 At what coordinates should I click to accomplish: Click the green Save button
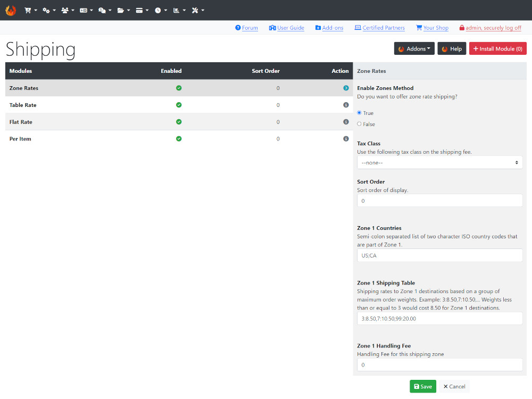423,386
